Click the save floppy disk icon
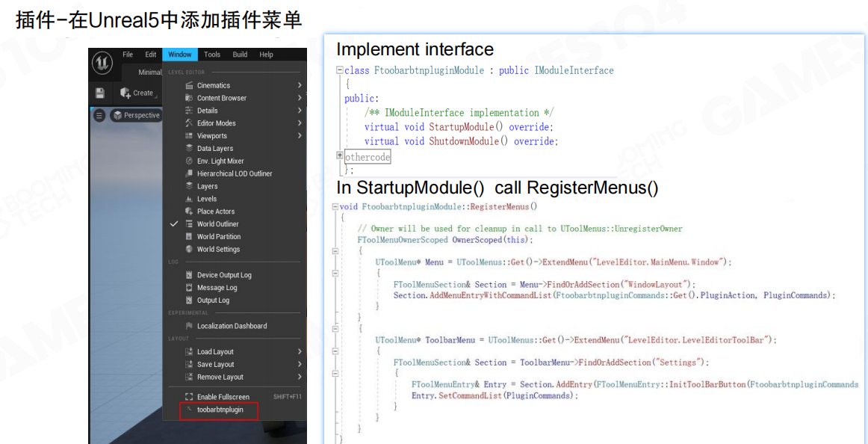Image resolution: width=868 pixels, height=444 pixels. click(x=100, y=93)
